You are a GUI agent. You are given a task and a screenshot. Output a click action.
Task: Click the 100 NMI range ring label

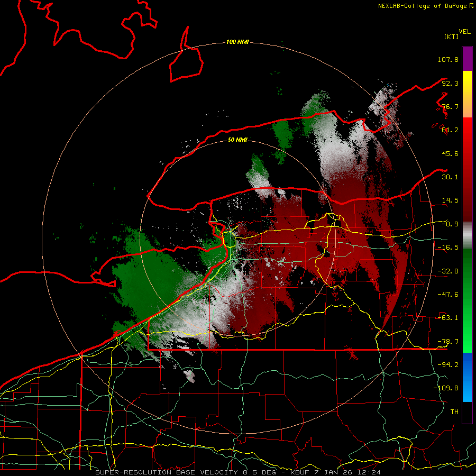[x=237, y=42]
